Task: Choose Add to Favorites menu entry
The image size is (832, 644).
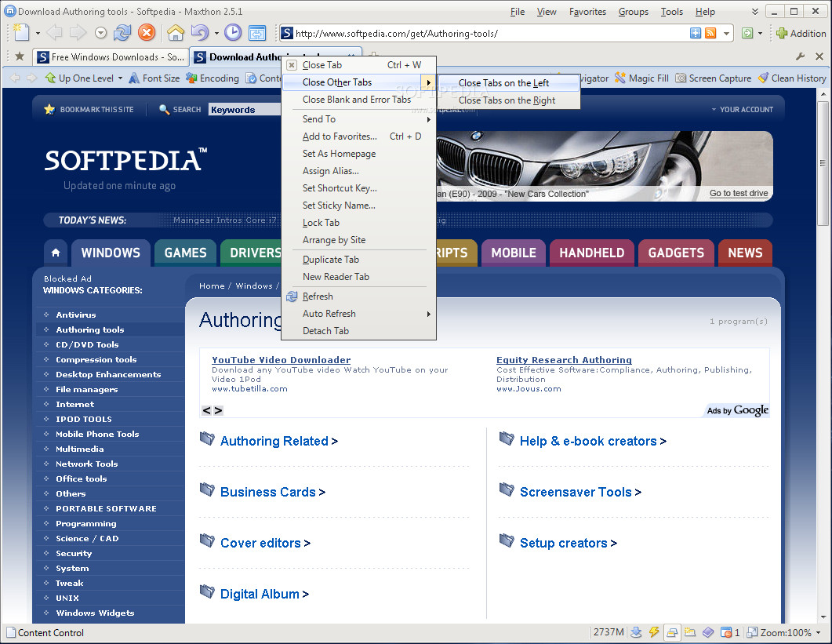Action: pyautogui.click(x=358, y=136)
